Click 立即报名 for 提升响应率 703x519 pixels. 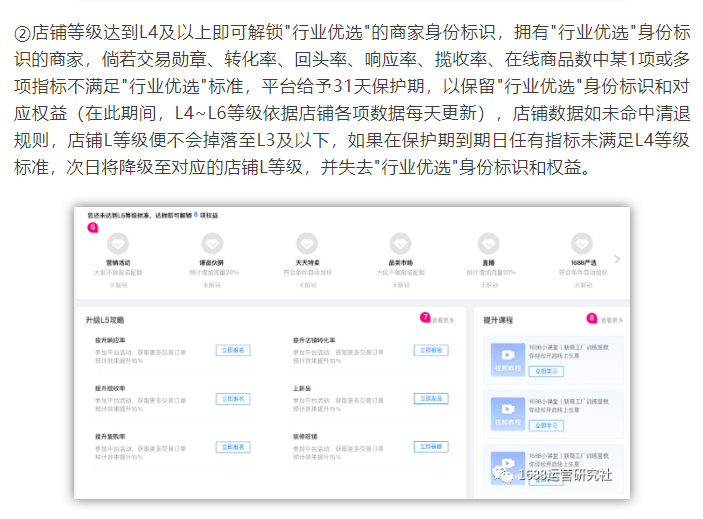click(232, 351)
